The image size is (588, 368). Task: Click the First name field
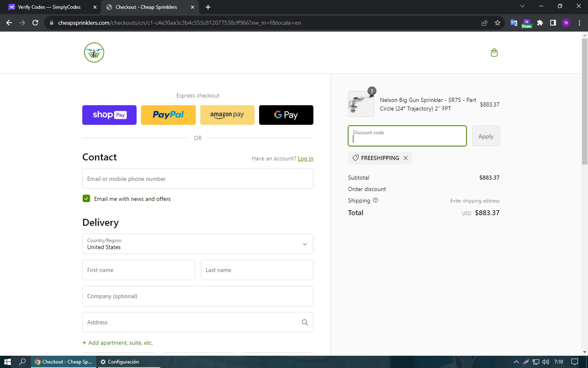(x=138, y=270)
